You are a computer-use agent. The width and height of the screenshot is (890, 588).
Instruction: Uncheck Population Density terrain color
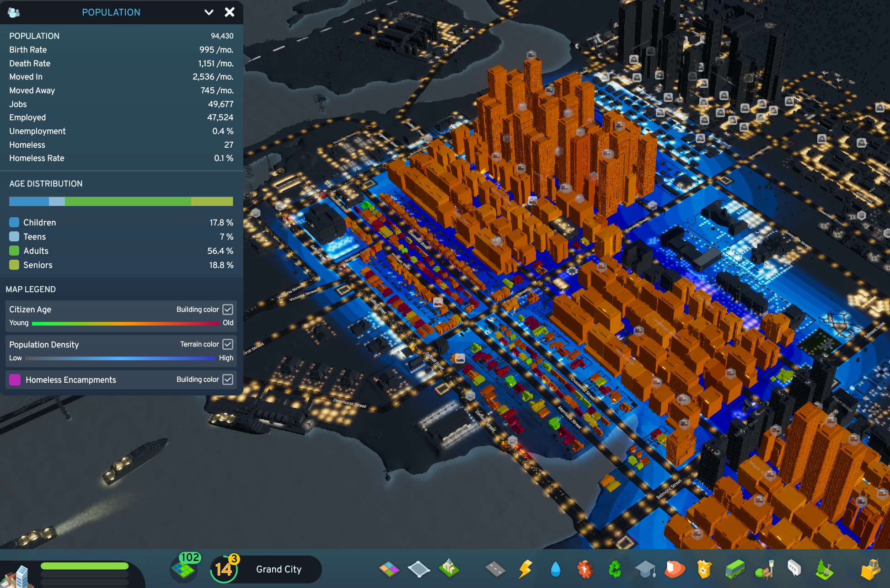tap(227, 344)
